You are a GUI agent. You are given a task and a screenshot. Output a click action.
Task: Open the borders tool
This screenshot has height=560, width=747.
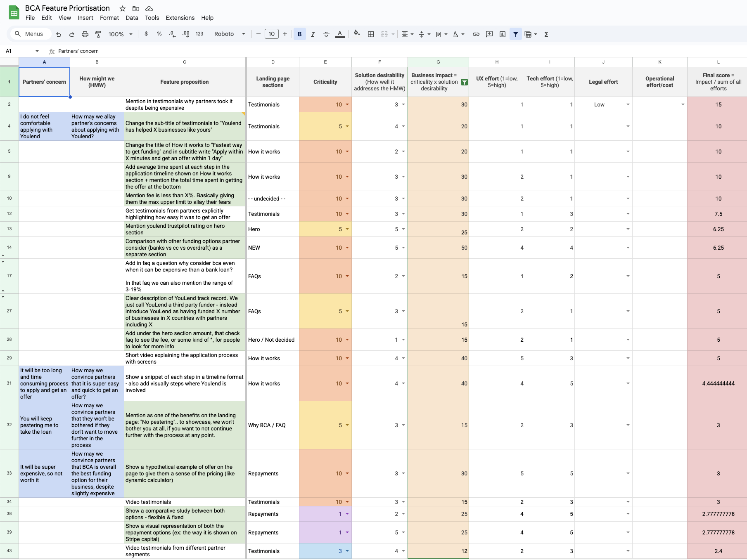(371, 34)
